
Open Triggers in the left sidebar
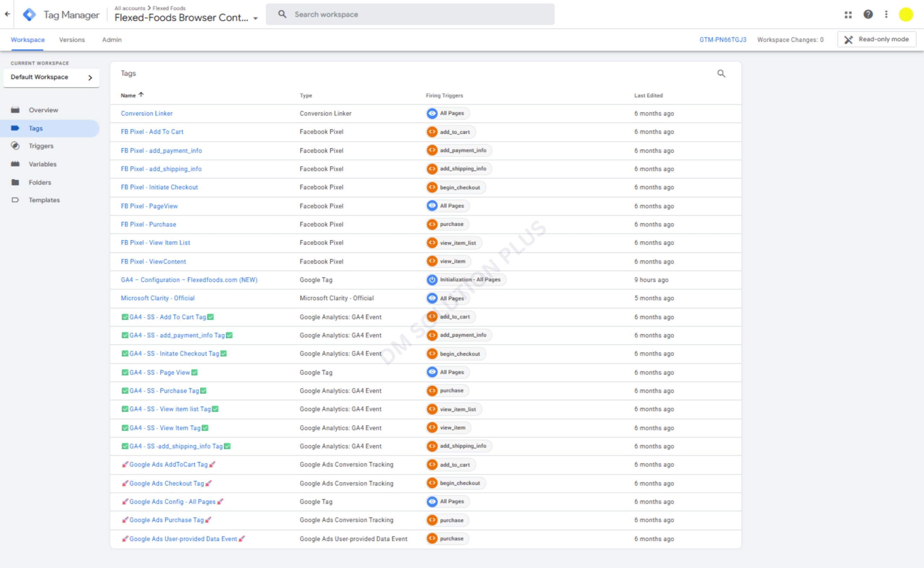click(41, 146)
